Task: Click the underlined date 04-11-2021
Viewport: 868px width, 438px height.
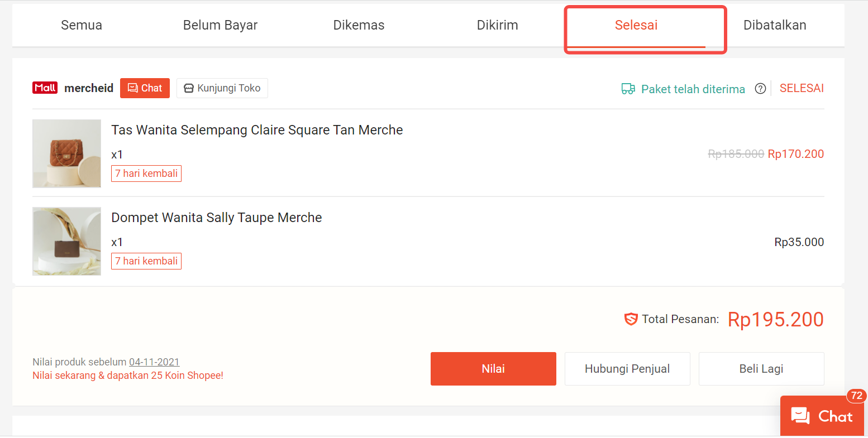Action: click(x=154, y=362)
